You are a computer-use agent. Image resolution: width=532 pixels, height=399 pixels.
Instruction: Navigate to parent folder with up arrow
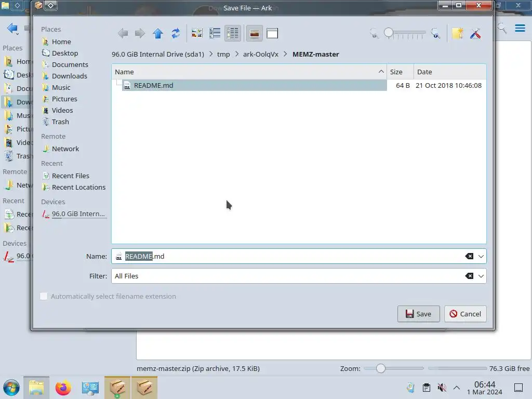click(158, 33)
